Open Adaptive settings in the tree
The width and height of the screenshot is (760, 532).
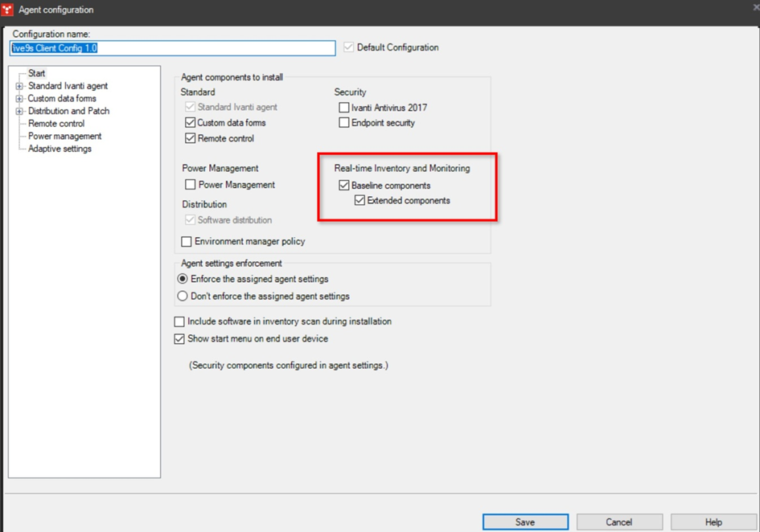(x=60, y=149)
